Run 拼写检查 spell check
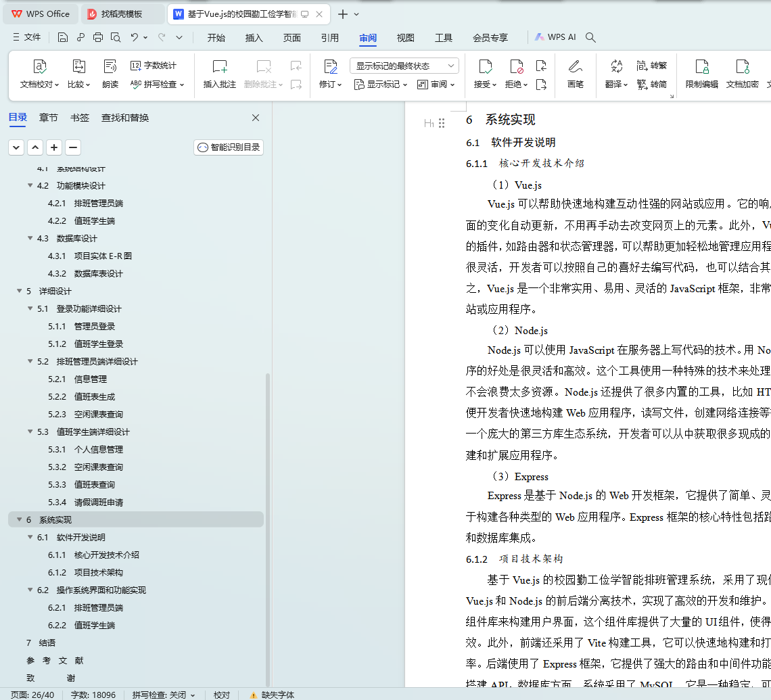 [x=158, y=84]
